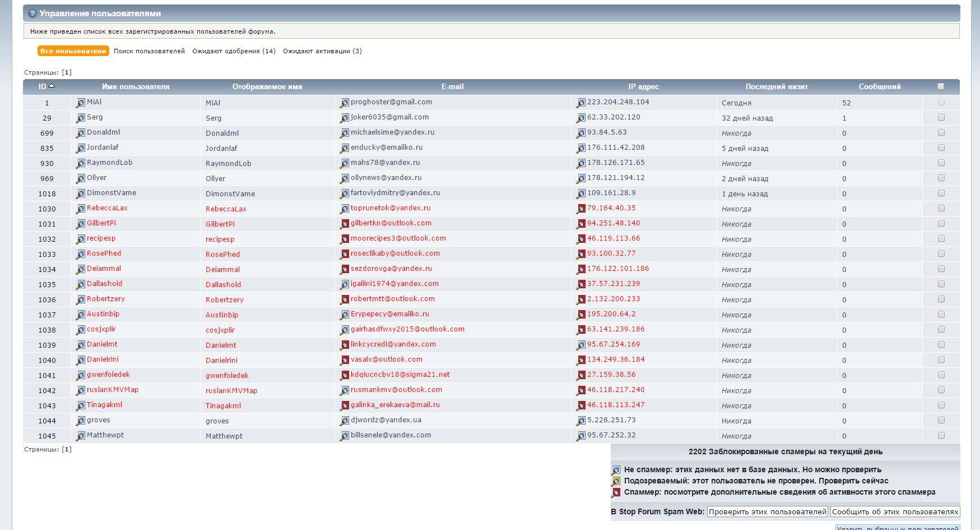The width and height of the screenshot is (980, 530).
Task: Sort by 'Отображаемое имя' column header
Action: [267, 87]
